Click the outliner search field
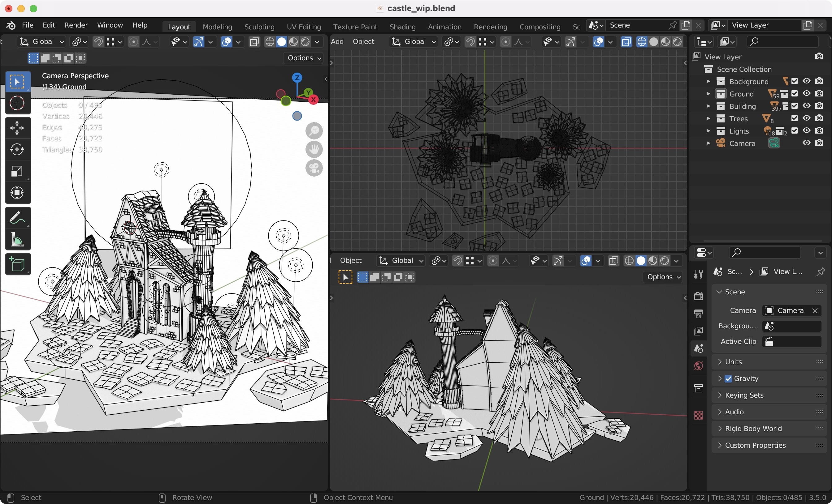The width and height of the screenshot is (832, 504). (x=783, y=41)
